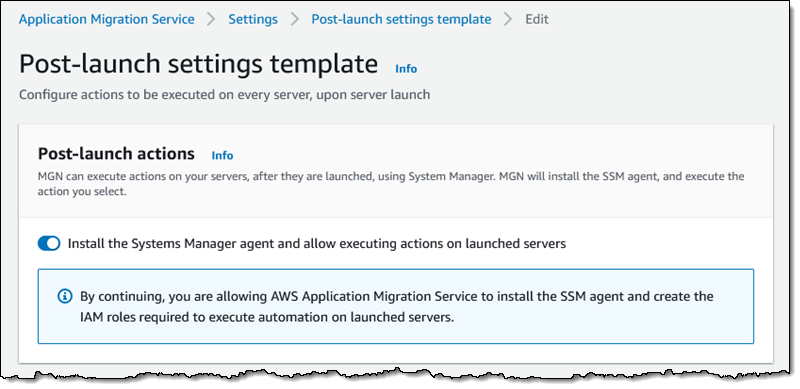Click the By continuing alert message text
This screenshot has width=800, height=389.
(396, 306)
